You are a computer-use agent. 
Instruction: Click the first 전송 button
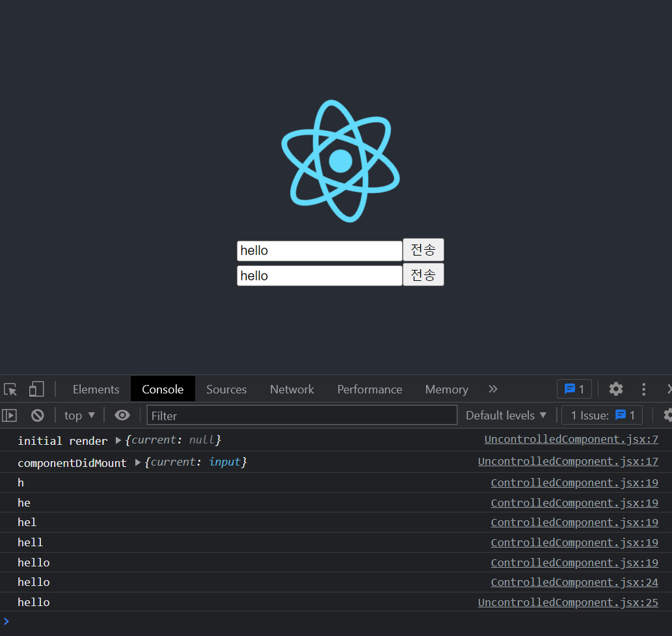tap(423, 250)
